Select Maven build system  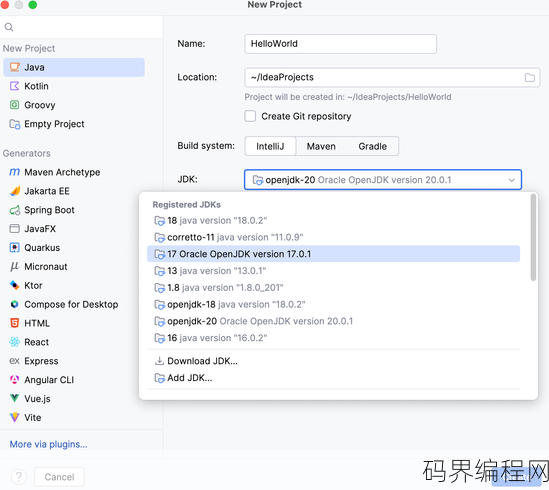(321, 146)
